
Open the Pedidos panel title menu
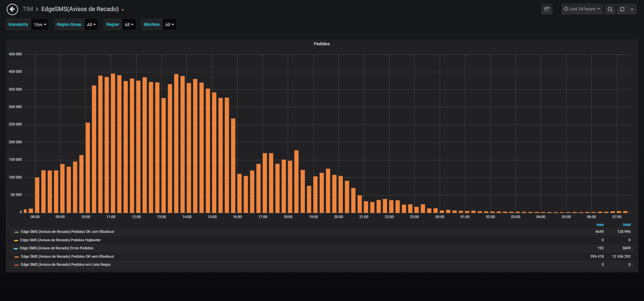pyautogui.click(x=322, y=44)
